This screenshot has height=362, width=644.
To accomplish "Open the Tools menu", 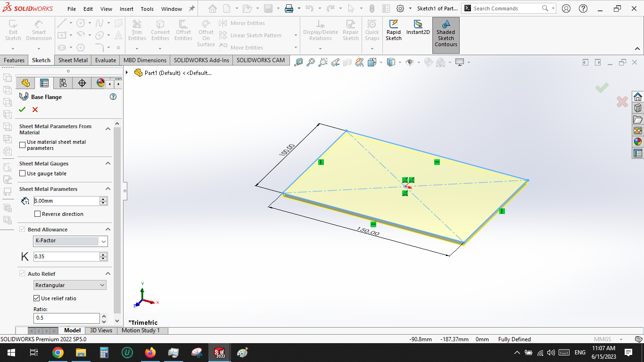I will coord(147,8).
